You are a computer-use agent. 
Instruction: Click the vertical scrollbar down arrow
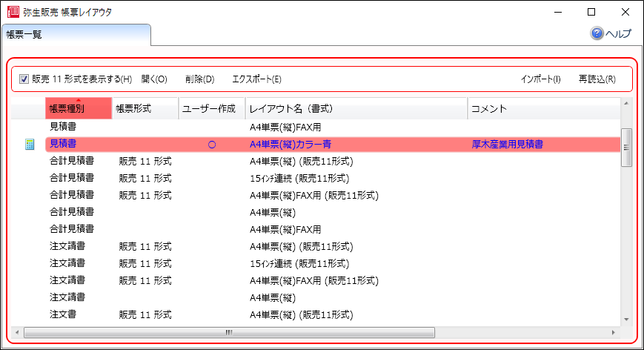[626, 319]
